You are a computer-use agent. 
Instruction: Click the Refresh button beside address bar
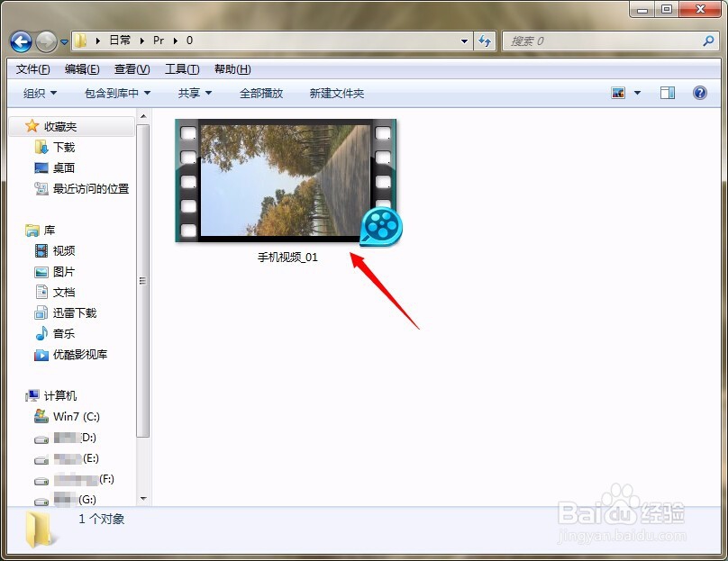pos(485,41)
